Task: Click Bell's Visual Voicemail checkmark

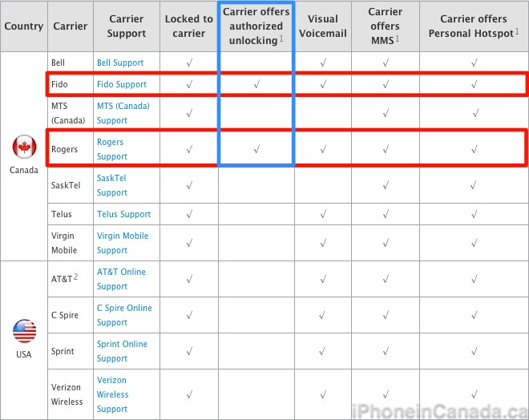Action: (323, 63)
